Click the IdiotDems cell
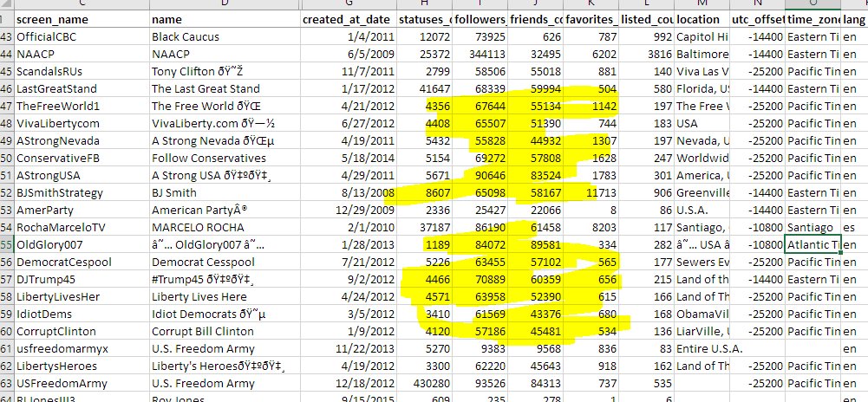This screenshot has height=402, width=868. [x=82, y=314]
